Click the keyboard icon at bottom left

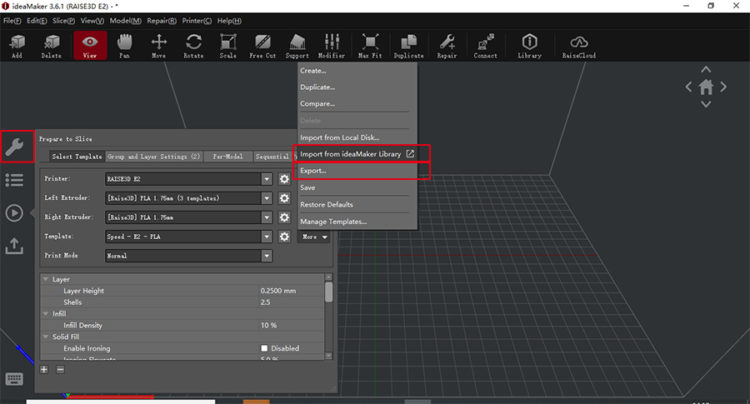[14, 379]
